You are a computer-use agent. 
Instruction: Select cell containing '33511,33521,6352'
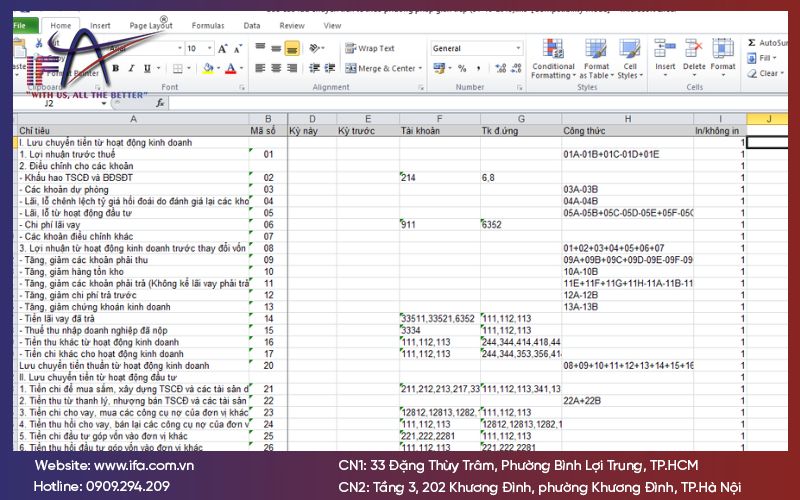pyautogui.click(x=439, y=318)
